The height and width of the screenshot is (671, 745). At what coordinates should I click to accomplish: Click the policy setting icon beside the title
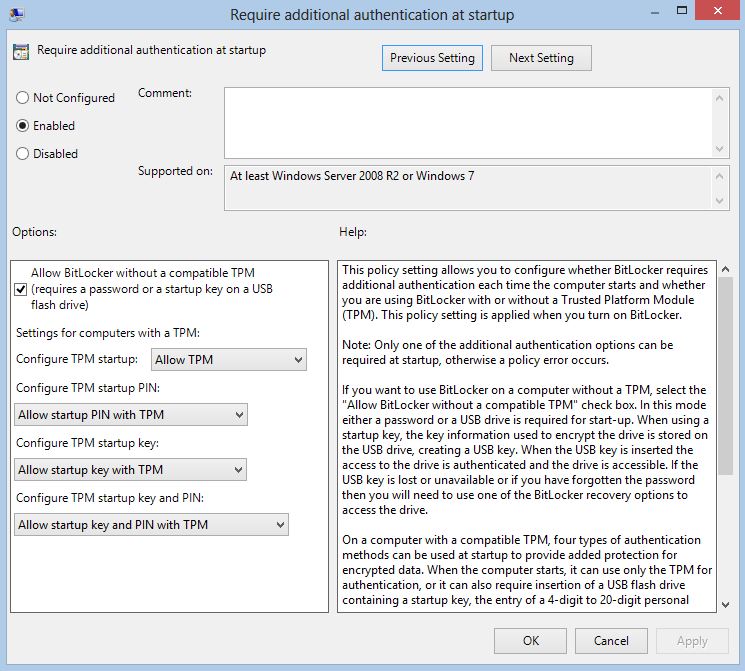click(21, 51)
